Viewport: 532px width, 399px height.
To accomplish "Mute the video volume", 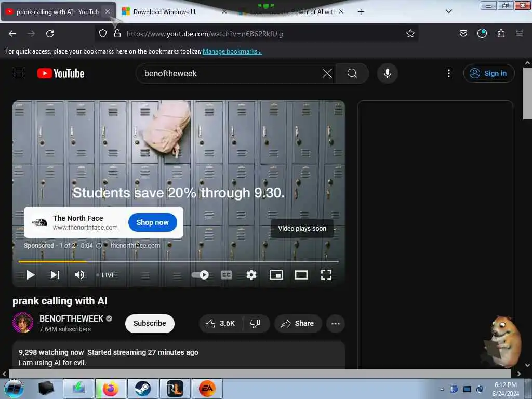I will pyautogui.click(x=79, y=275).
